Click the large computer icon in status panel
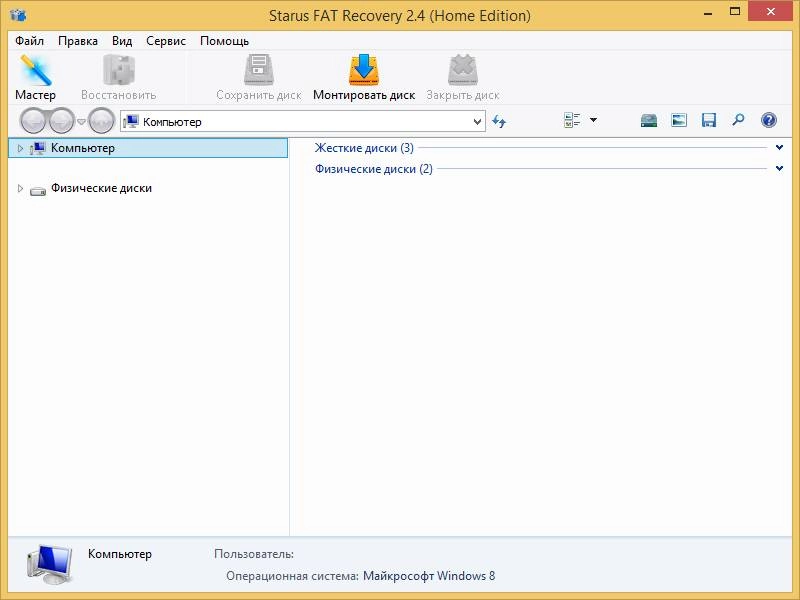The height and width of the screenshot is (600, 800). coord(49,564)
